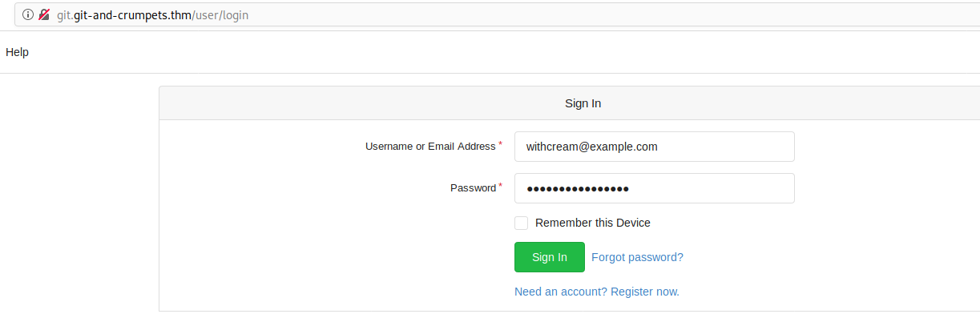This screenshot has height=322, width=980.
Task: Click the /user/login path in the URL
Action: point(220,15)
